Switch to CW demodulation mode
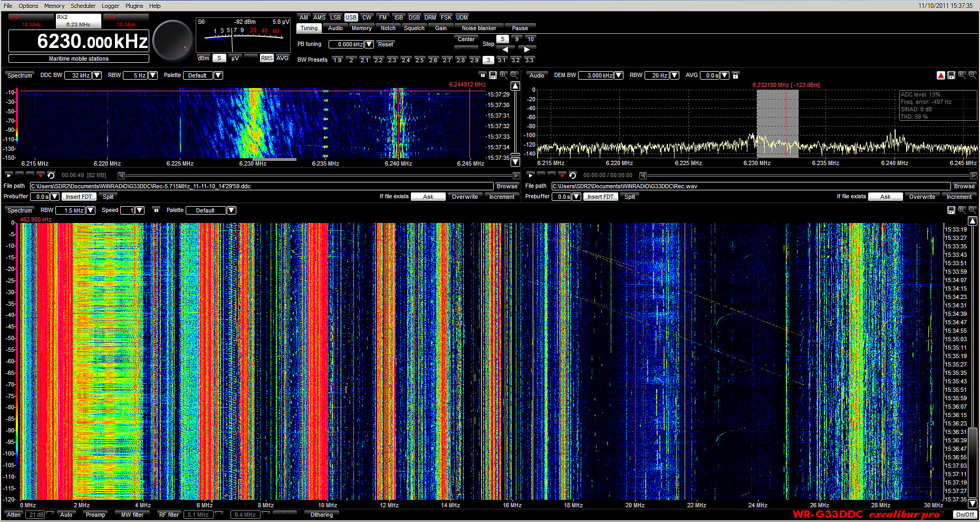Viewport: 980px width, 522px height. coord(367,17)
